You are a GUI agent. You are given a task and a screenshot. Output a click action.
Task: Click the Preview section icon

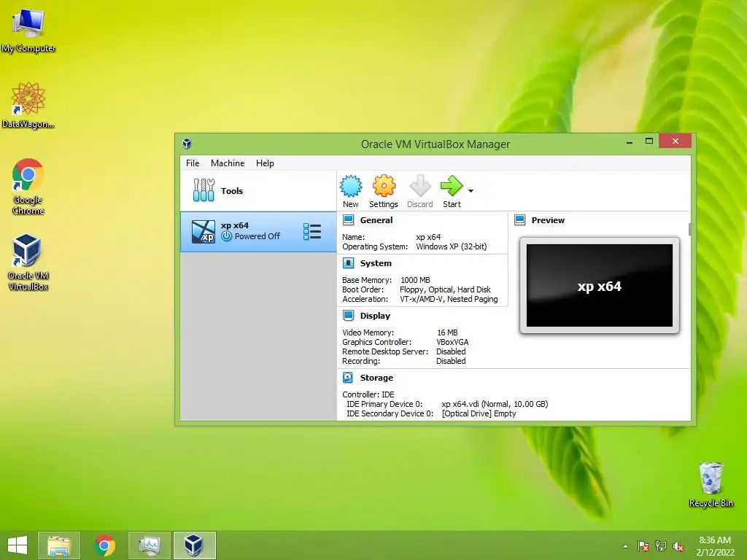519,220
